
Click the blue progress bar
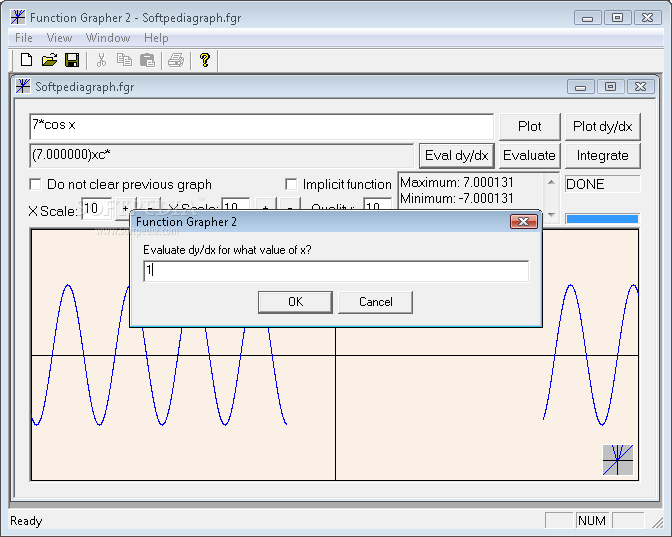pyautogui.click(x=602, y=219)
